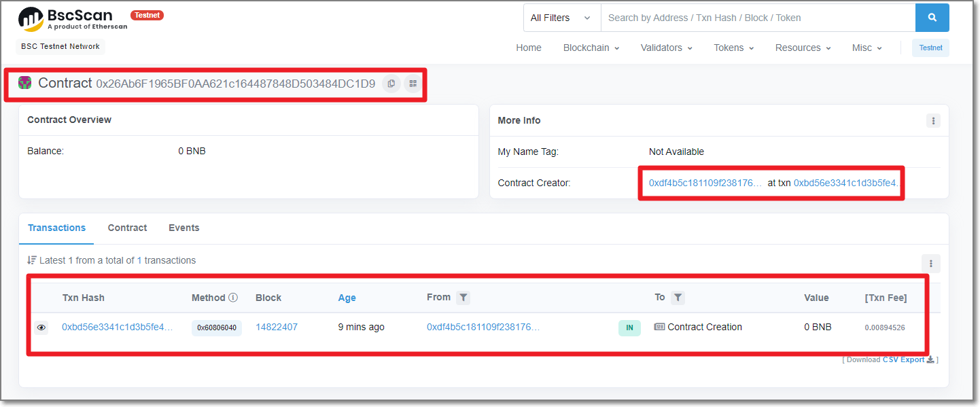Click the Balance value 0 BNB
This screenshot has width=980, height=407.
[x=192, y=151]
